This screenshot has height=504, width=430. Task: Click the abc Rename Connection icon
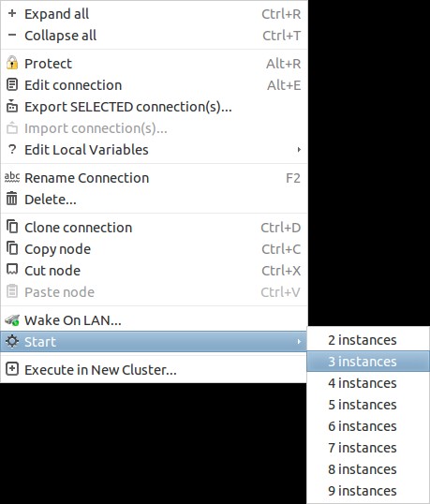point(12,177)
